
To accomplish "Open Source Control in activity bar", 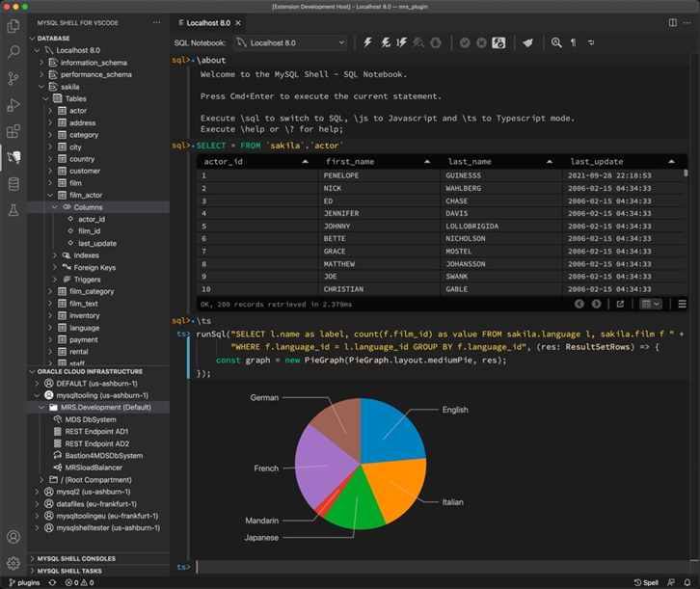I will (13, 78).
